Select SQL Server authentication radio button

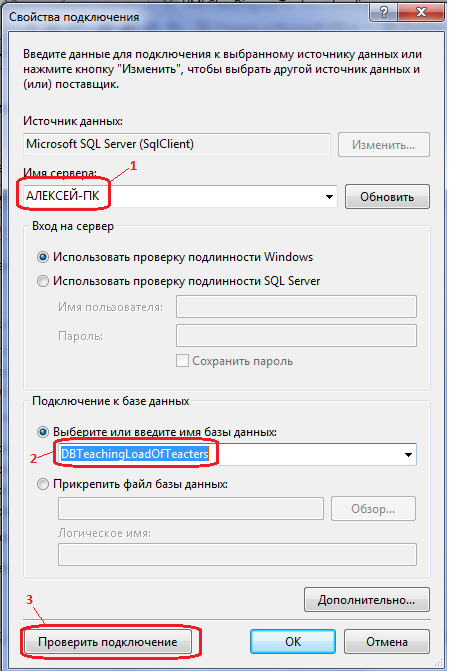43,281
